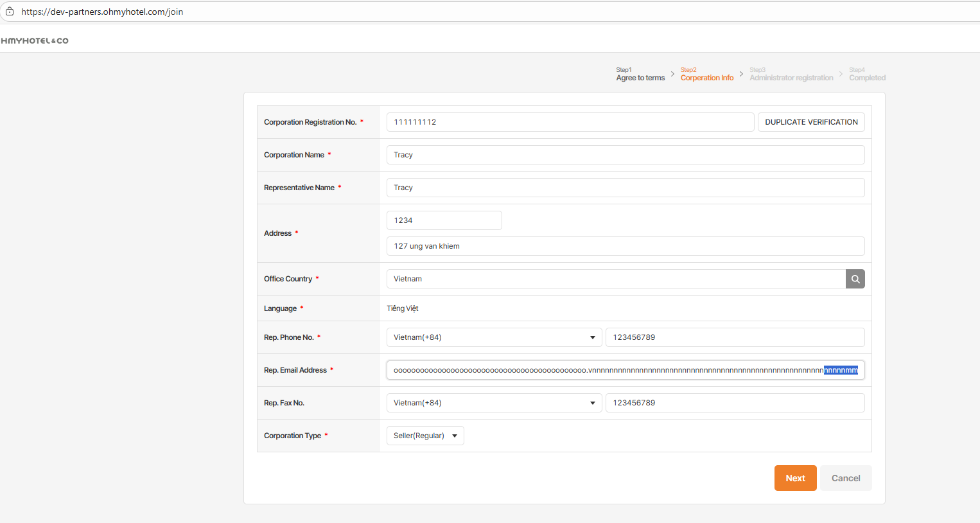980x523 pixels.
Task: Click into the Corporation Name field
Action: pos(625,155)
